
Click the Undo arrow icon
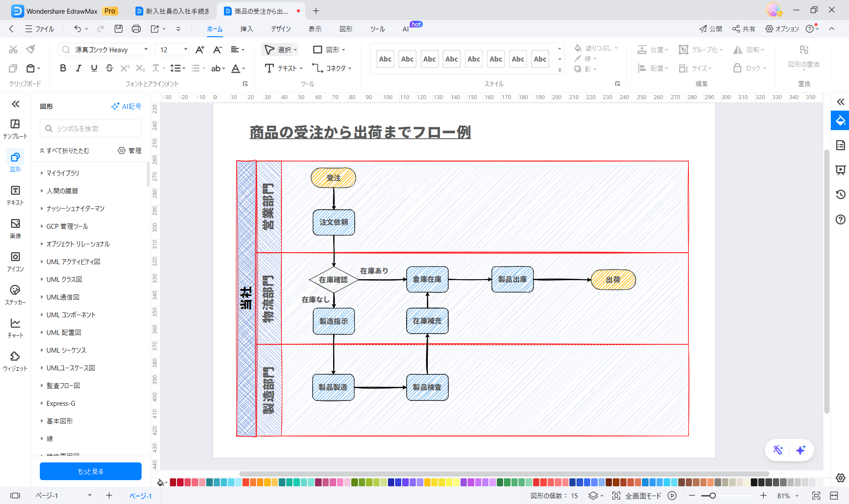(77, 29)
